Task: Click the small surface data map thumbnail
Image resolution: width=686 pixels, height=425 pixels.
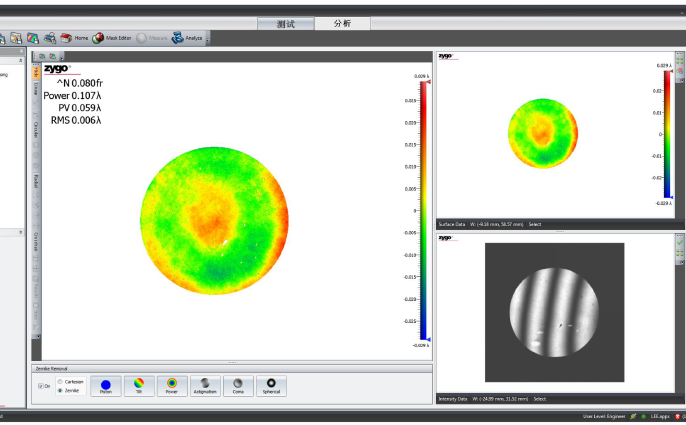Action: click(x=541, y=134)
